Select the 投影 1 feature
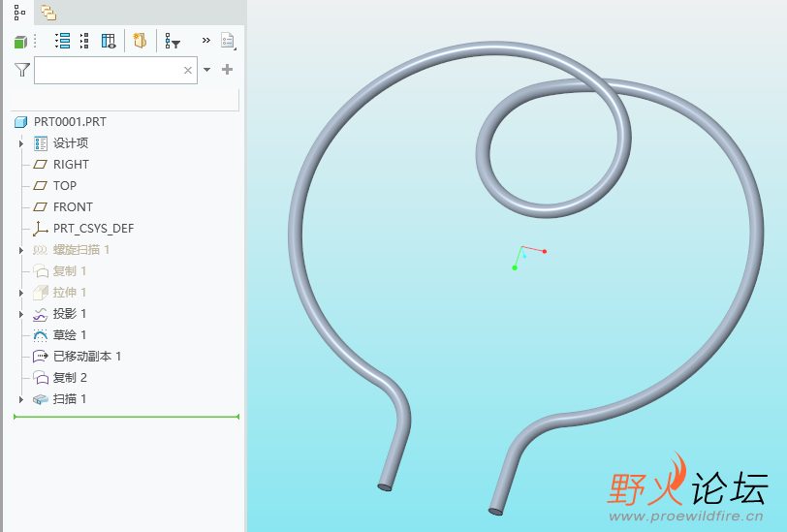The width and height of the screenshot is (787, 532). 70,314
